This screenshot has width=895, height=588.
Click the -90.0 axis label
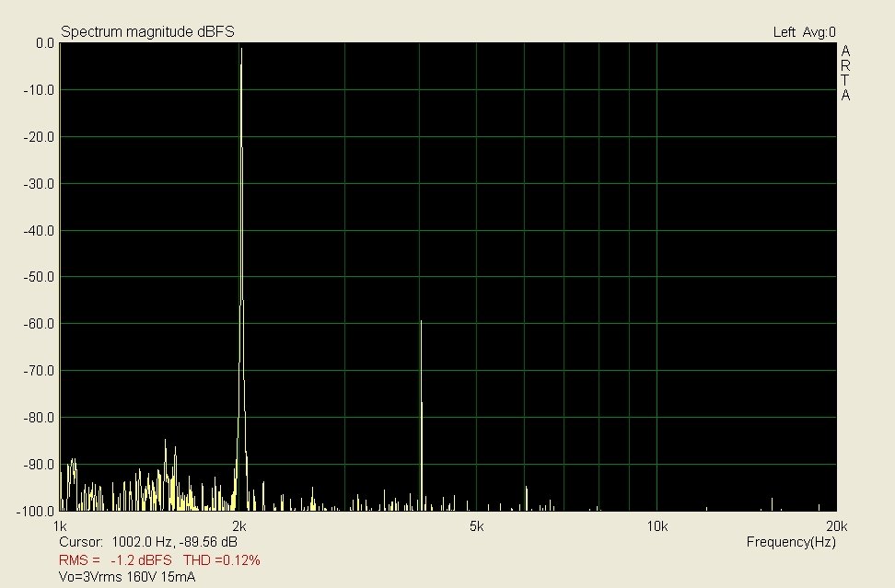39,465
